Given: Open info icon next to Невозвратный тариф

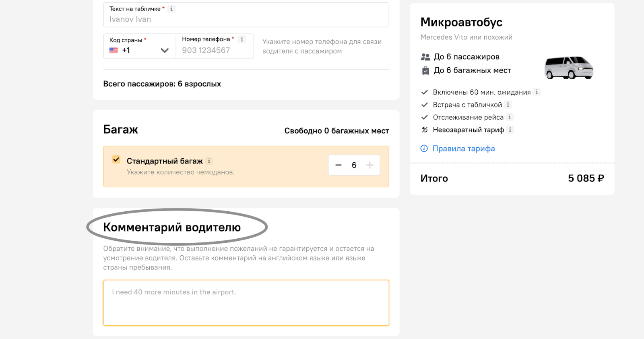Looking at the screenshot, I should [510, 129].
